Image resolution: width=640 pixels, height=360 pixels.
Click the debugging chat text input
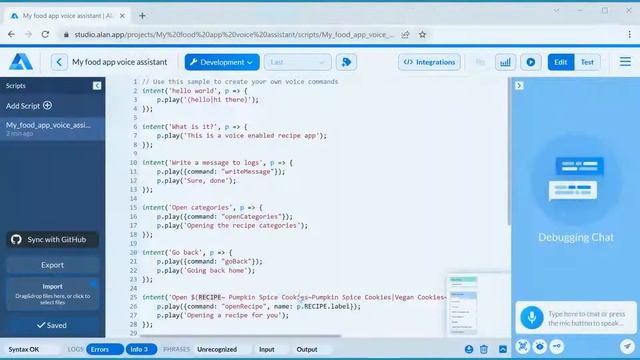[x=588, y=318]
